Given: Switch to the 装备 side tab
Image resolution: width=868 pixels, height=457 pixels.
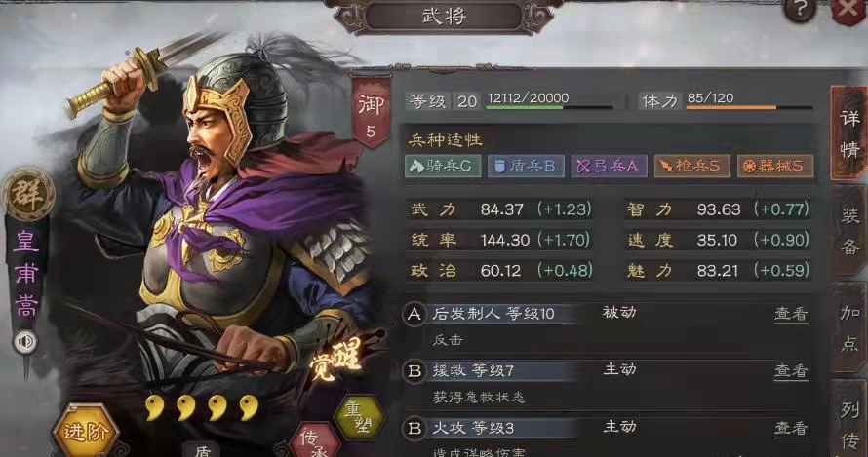Looking at the screenshot, I should pyautogui.click(x=849, y=231).
